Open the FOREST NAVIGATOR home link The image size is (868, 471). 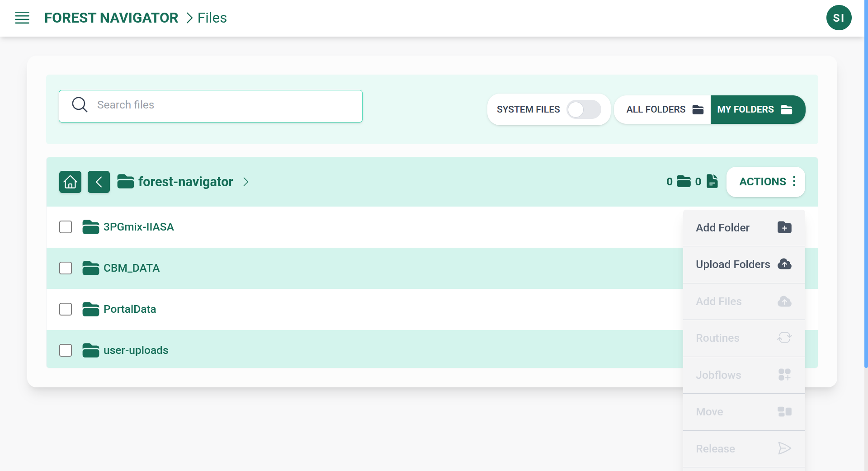[x=111, y=18]
